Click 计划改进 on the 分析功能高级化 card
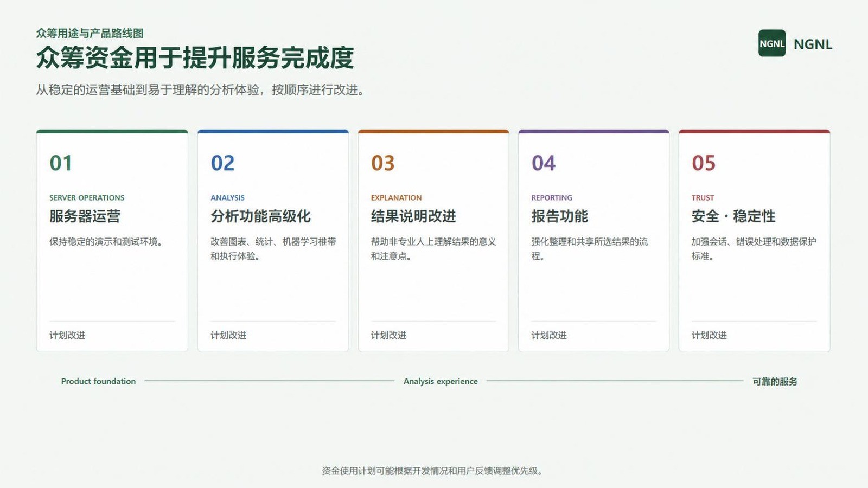The height and width of the screenshot is (488, 868). pyautogui.click(x=228, y=335)
